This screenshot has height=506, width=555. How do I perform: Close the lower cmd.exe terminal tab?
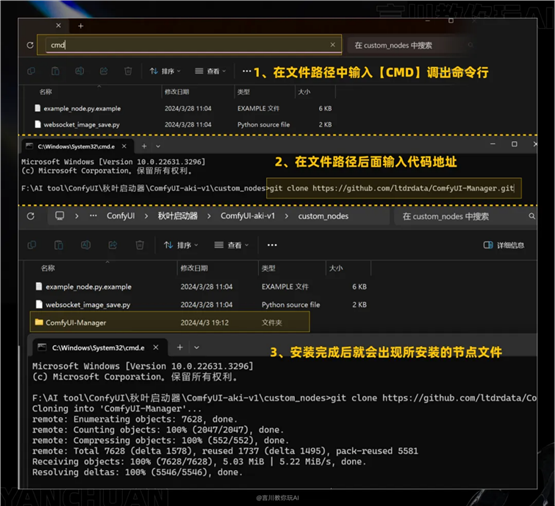[x=156, y=347]
